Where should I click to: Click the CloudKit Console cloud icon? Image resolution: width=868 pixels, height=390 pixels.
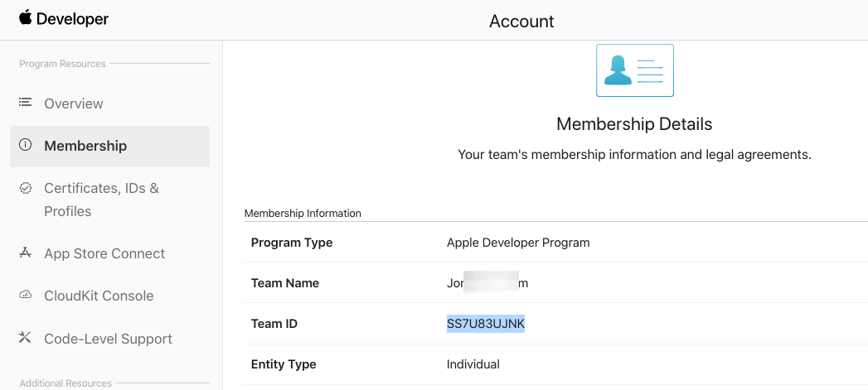26,295
